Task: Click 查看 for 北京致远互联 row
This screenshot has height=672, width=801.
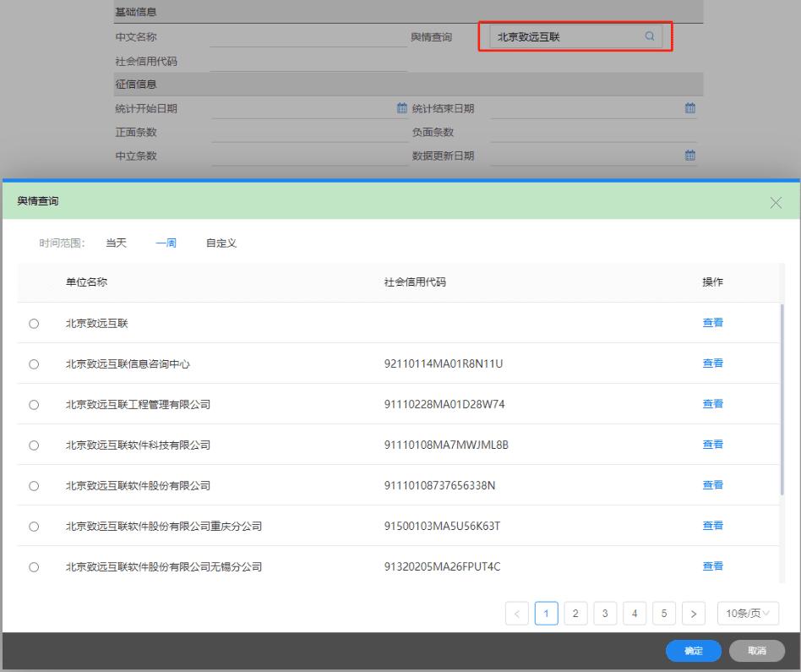Action: point(712,322)
